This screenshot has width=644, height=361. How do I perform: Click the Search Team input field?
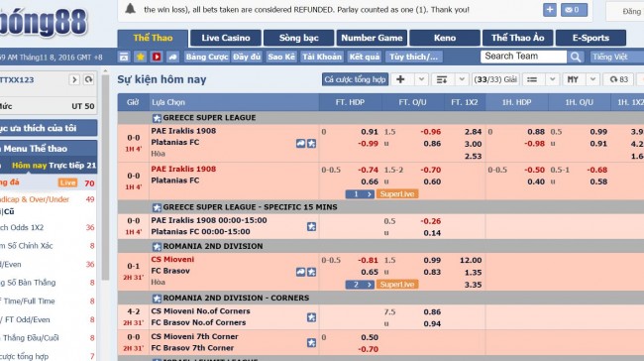coord(523,57)
